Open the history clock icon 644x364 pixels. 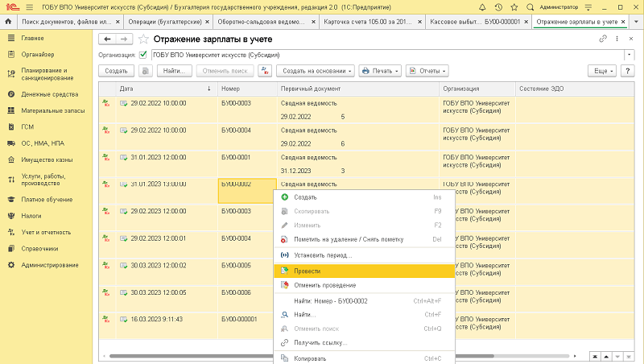pyautogui.click(x=498, y=6)
